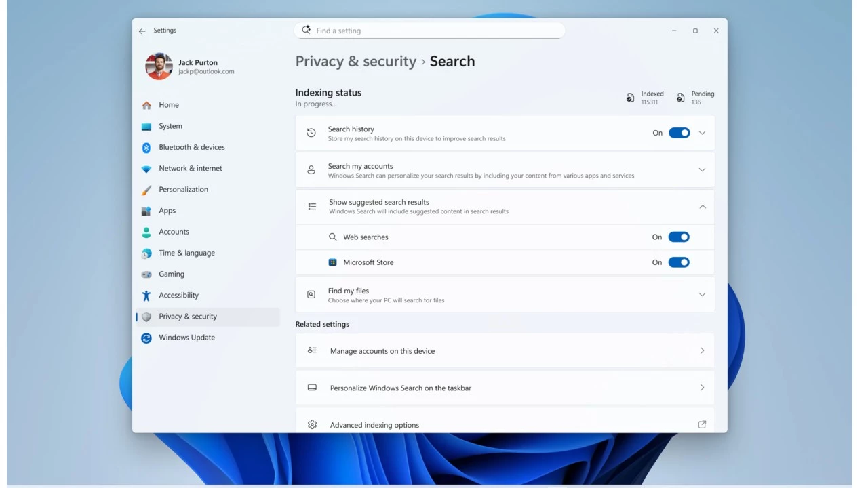The image size is (868, 488).
Task: Click Privacy & security breadcrumb link
Action: click(356, 62)
